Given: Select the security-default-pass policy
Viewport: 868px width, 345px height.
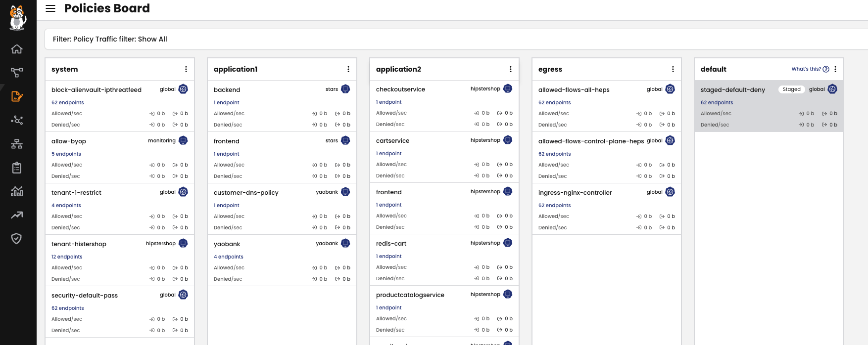Looking at the screenshot, I should 85,296.
